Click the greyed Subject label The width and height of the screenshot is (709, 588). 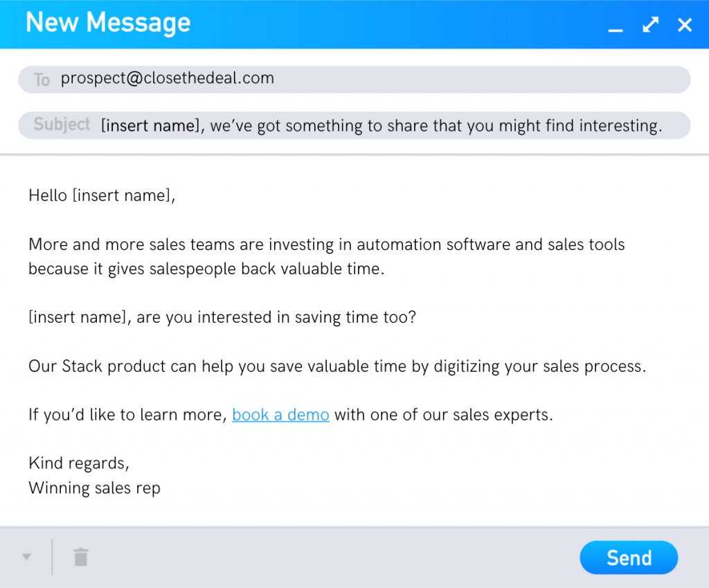[x=62, y=125]
